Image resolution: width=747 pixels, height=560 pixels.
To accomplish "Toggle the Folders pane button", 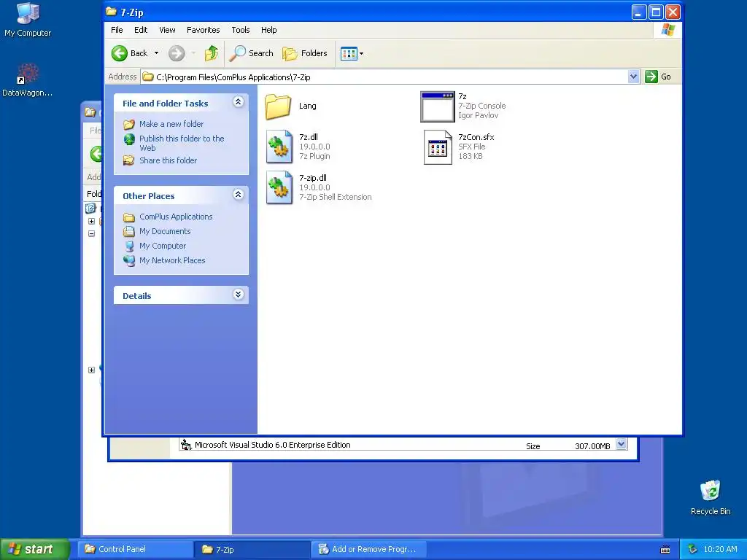I will (x=305, y=53).
